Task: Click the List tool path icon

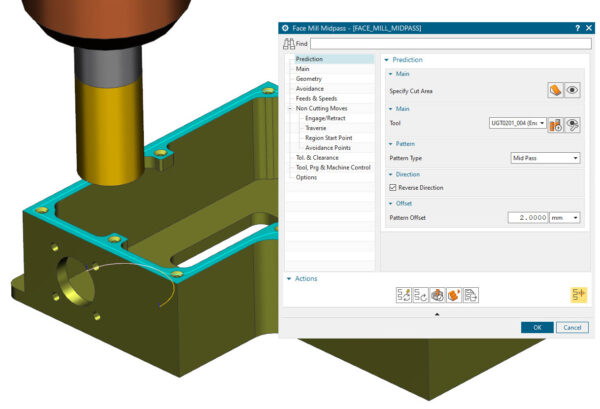Action: tap(471, 294)
